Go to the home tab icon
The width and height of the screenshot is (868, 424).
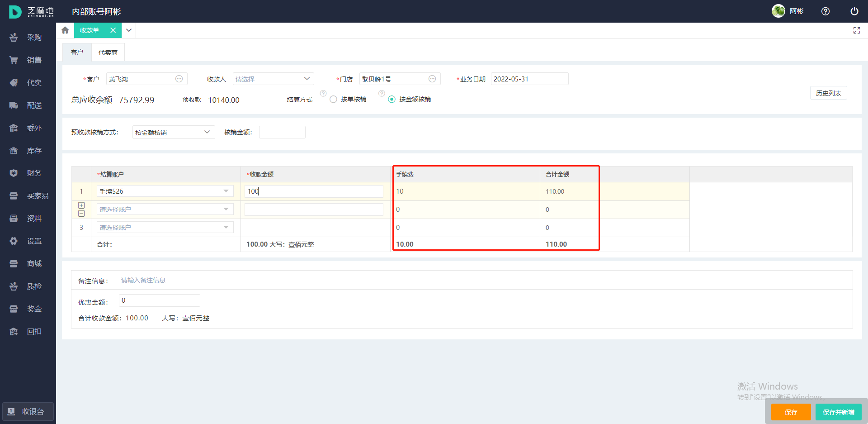click(x=65, y=30)
